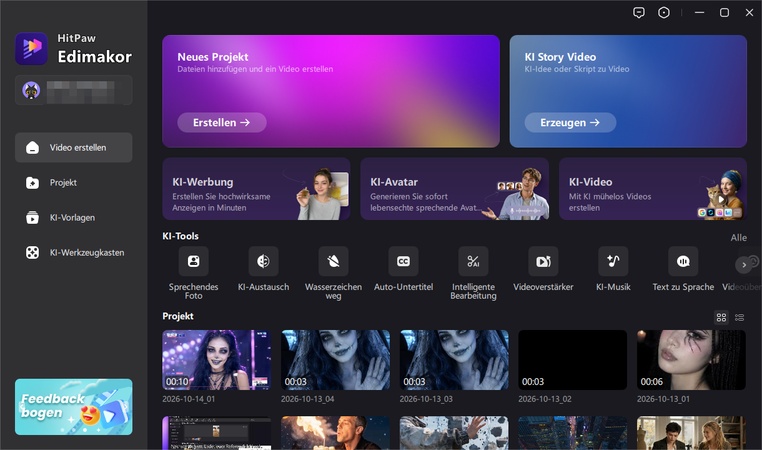Screen dimensions: 762x450
Task: Open the KI-Video card
Action: point(653,189)
